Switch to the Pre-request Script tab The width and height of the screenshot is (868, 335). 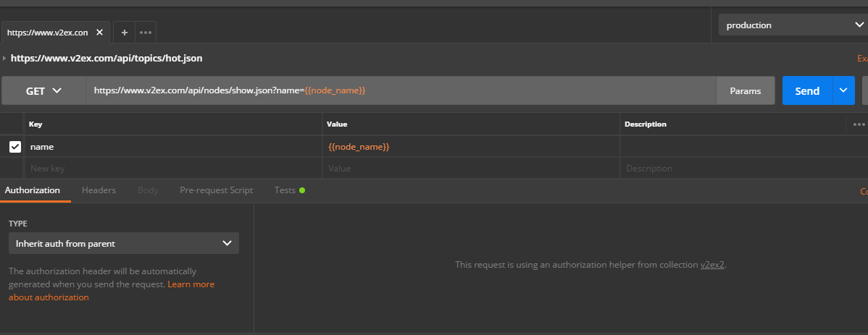click(217, 190)
